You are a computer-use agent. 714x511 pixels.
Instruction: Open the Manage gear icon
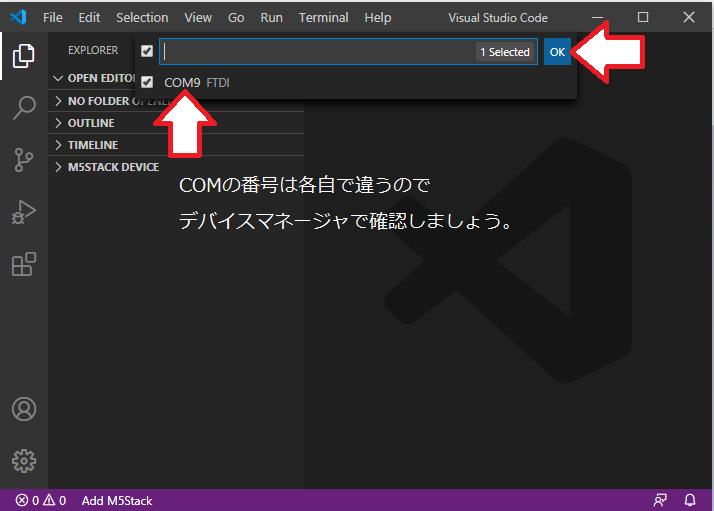24,461
